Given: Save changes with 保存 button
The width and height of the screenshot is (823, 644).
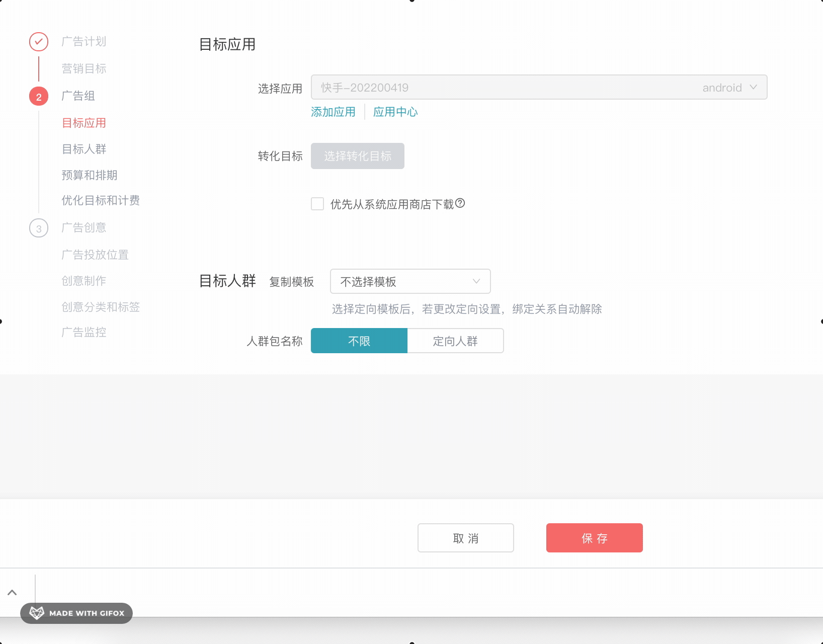Looking at the screenshot, I should click(594, 538).
